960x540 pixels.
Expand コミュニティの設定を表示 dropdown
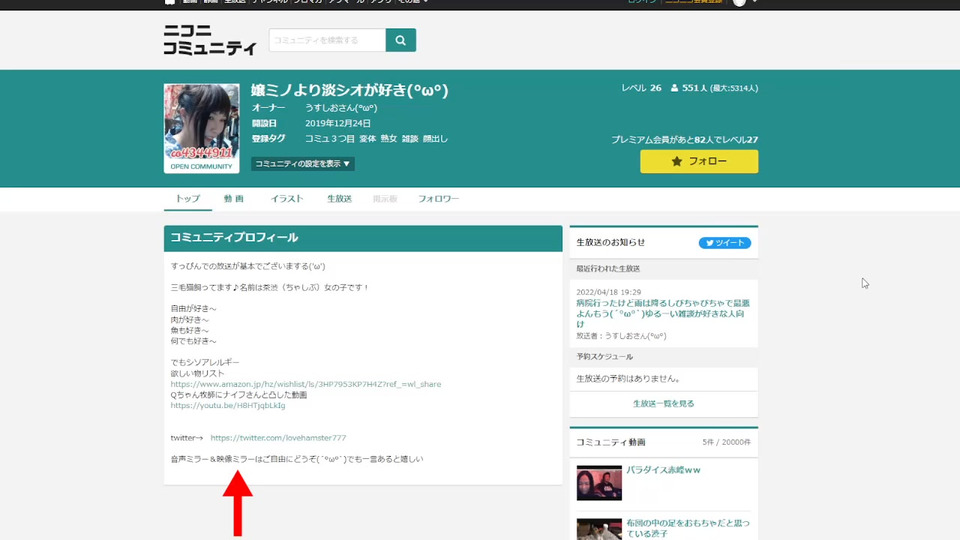tap(302, 163)
